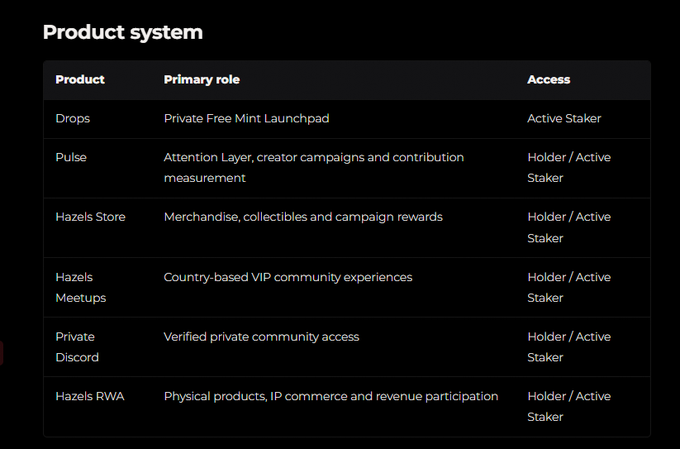Screen dimensions: 680x449
Task: Click the "Hazels RWA" product cell
Action: pyautogui.click(x=90, y=396)
